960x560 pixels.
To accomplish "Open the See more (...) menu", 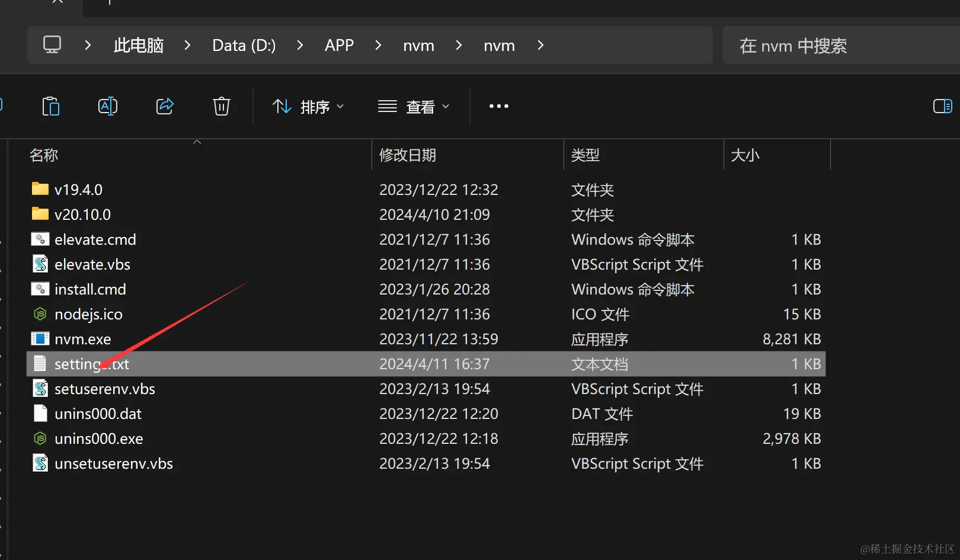I will [498, 106].
